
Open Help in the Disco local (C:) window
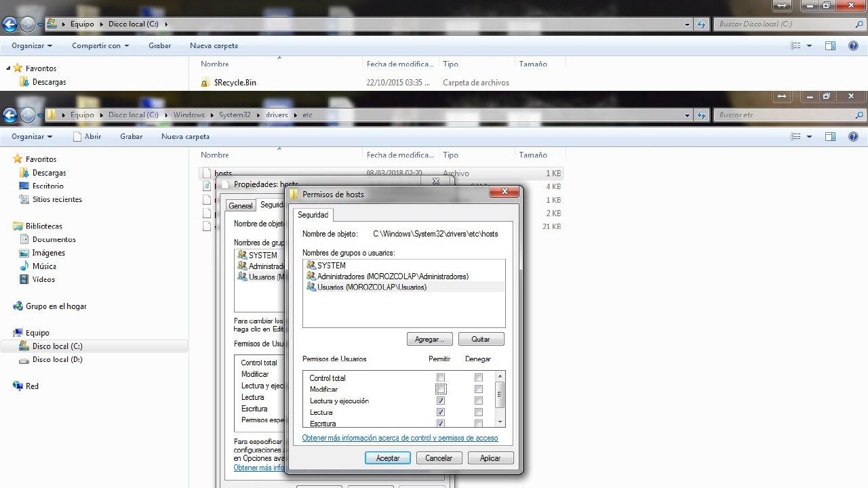coord(853,46)
